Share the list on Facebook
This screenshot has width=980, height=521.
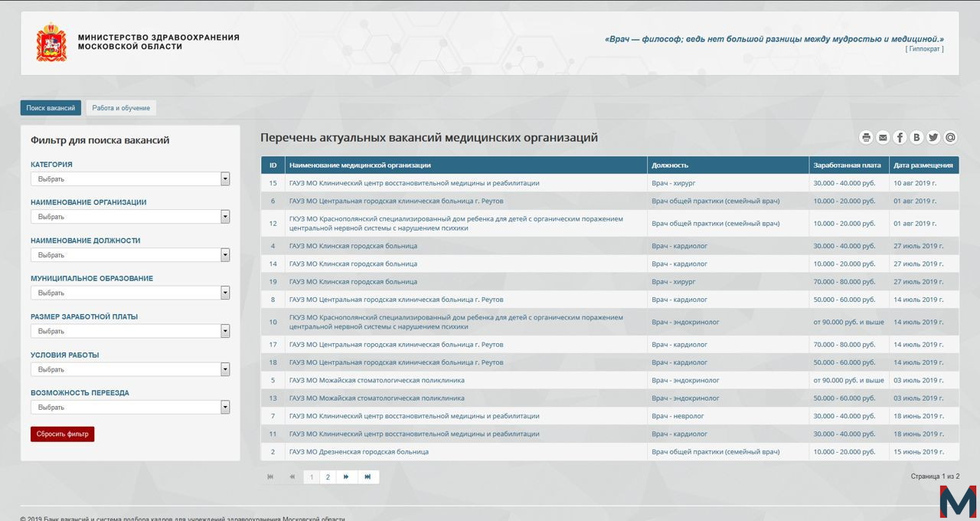(x=900, y=137)
